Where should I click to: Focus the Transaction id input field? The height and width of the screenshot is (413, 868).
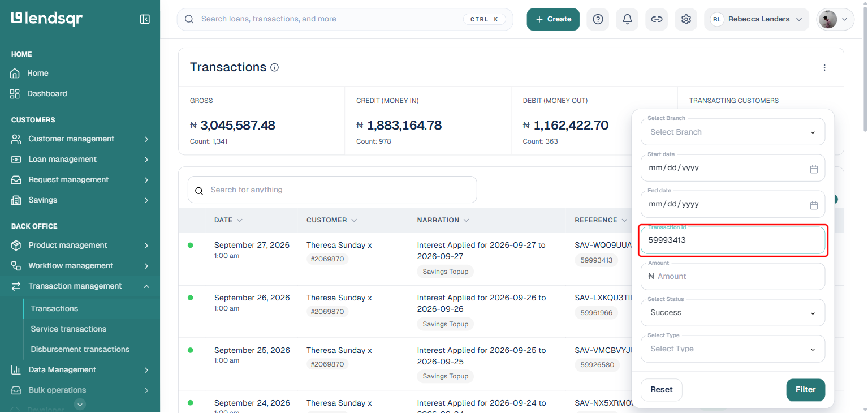click(733, 240)
